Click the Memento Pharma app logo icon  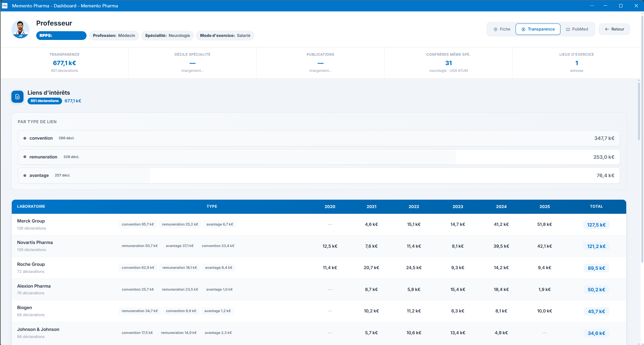5,6
